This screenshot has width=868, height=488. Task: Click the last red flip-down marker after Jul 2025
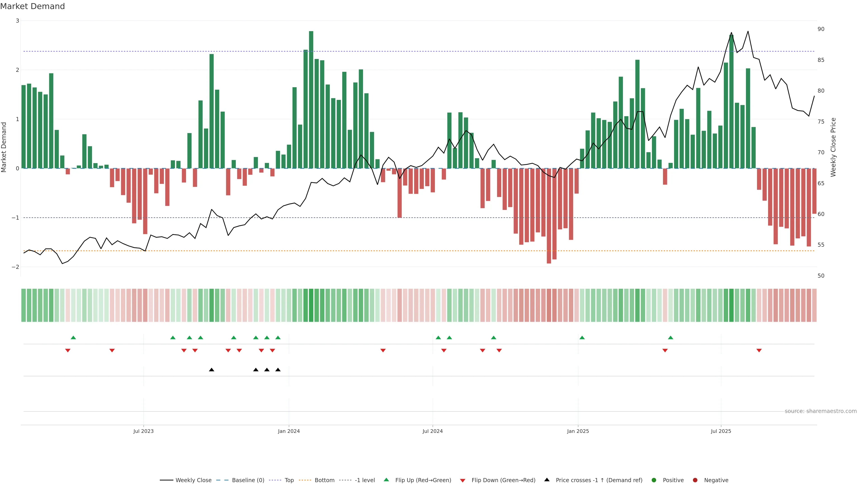[x=759, y=351]
